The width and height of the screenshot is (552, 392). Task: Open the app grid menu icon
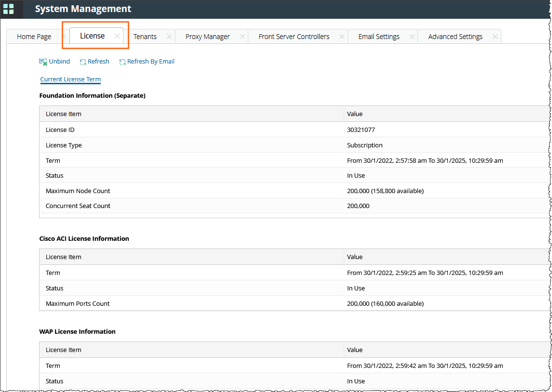(x=9, y=9)
